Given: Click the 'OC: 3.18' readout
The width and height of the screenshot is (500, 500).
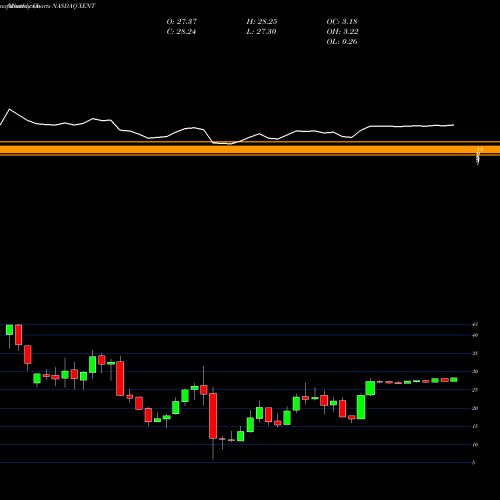Looking at the screenshot, I should tap(342, 22).
